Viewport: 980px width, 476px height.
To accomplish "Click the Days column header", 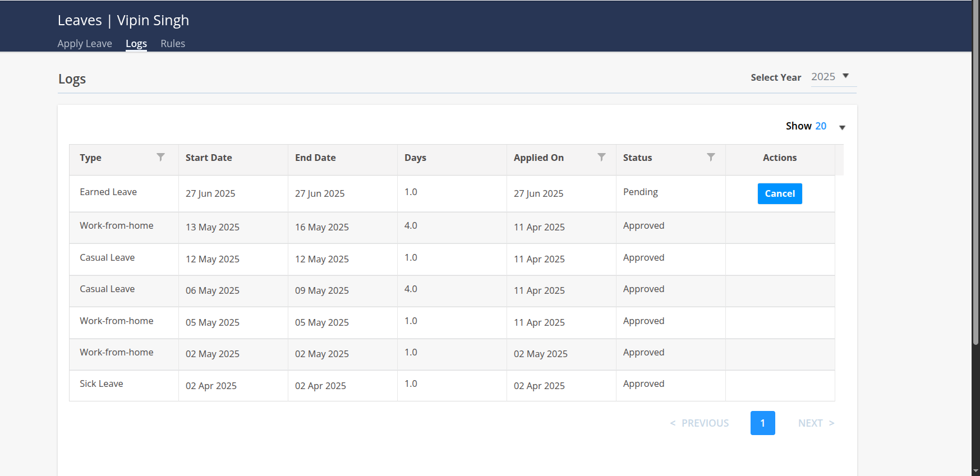I will pyautogui.click(x=415, y=158).
